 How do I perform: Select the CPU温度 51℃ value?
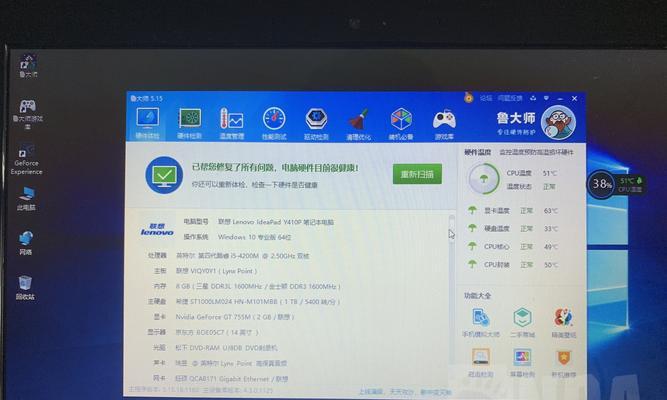[x=550, y=173]
